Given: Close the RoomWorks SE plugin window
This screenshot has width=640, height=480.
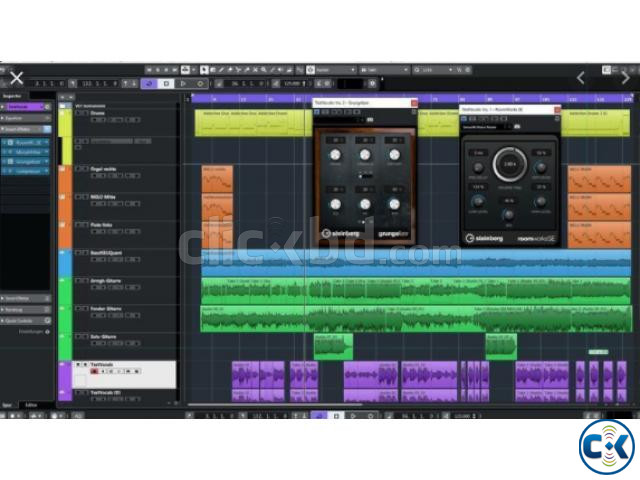Looking at the screenshot, I should [557, 109].
